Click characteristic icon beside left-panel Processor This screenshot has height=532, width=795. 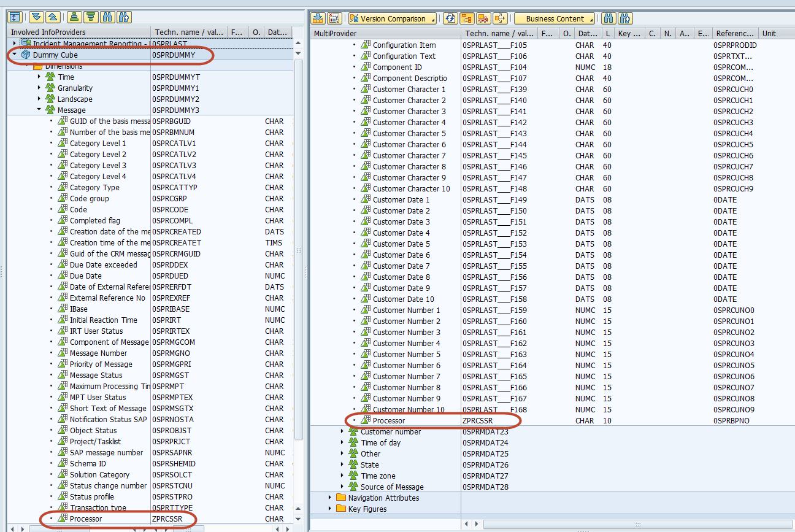tap(63, 519)
